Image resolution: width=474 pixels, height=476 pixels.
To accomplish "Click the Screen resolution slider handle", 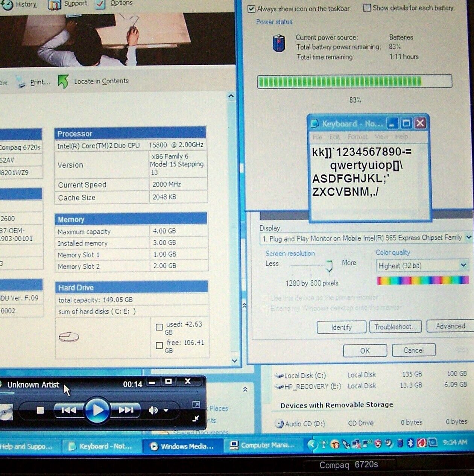I will tap(329, 266).
